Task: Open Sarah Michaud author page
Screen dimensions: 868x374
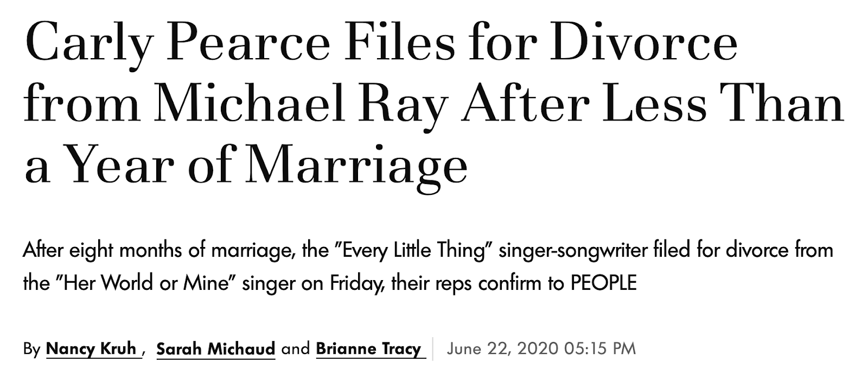Action: tap(216, 348)
